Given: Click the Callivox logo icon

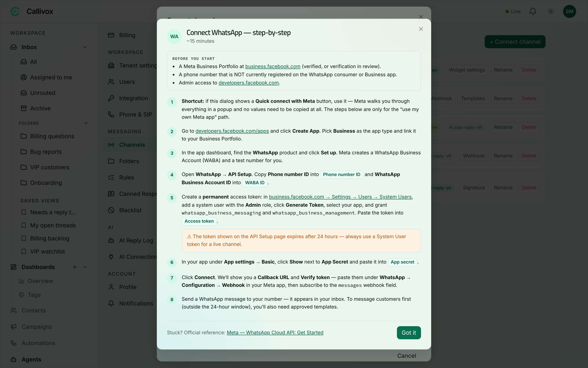Looking at the screenshot, I should (x=15, y=11).
